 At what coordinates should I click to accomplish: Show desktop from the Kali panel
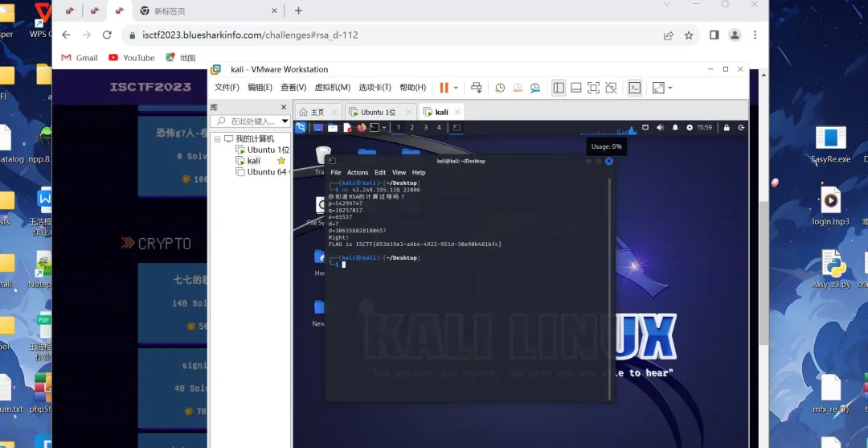(x=318, y=127)
